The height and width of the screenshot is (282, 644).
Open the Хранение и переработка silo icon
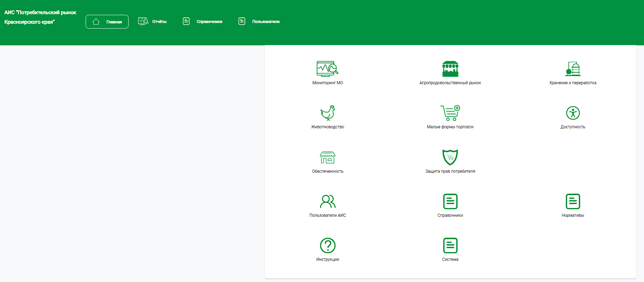573,69
